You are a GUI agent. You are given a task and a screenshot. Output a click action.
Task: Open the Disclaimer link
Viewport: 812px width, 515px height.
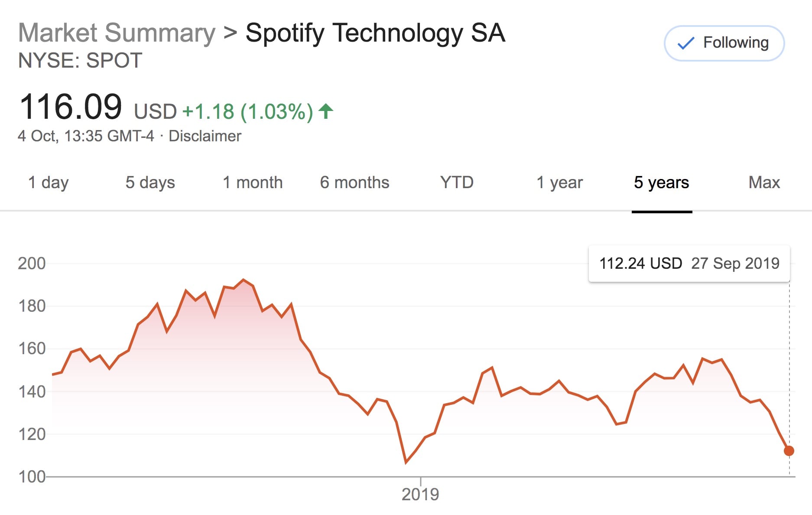pyautogui.click(x=205, y=136)
